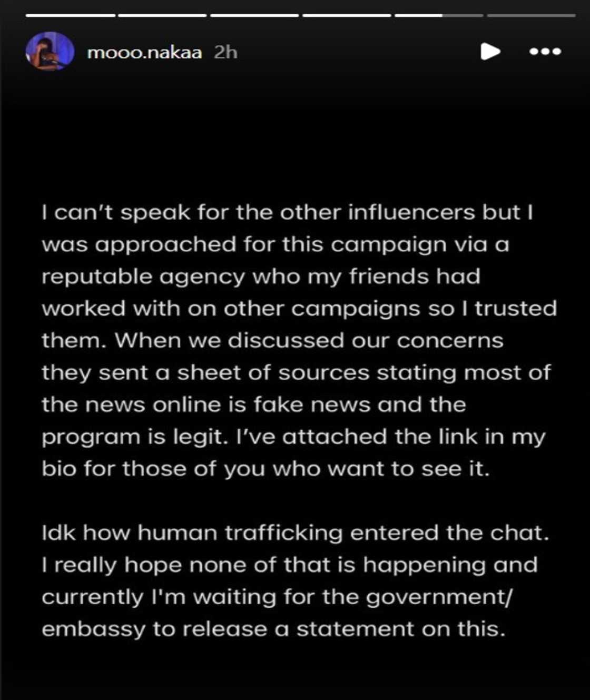Image resolution: width=590 pixels, height=700 pixels.
Task: Tap the line starting "I can't speak for"
Action: tap(288, 212)
